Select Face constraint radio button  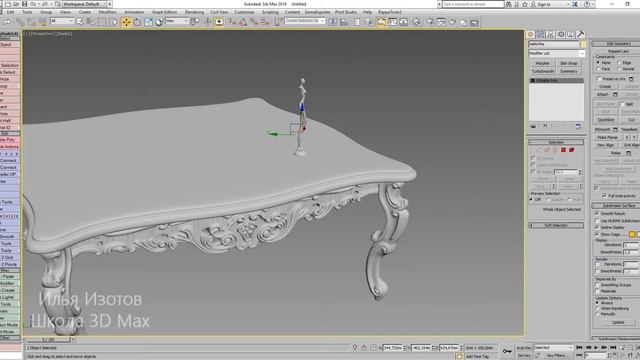coord(598,69)
